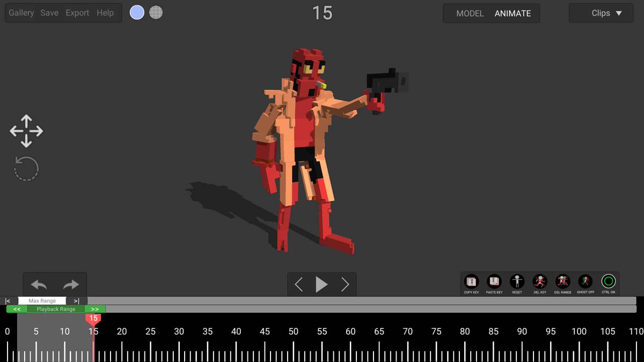Jump to max range start arrow
Viewport: 644px width, 362px height.
(8, 301)
